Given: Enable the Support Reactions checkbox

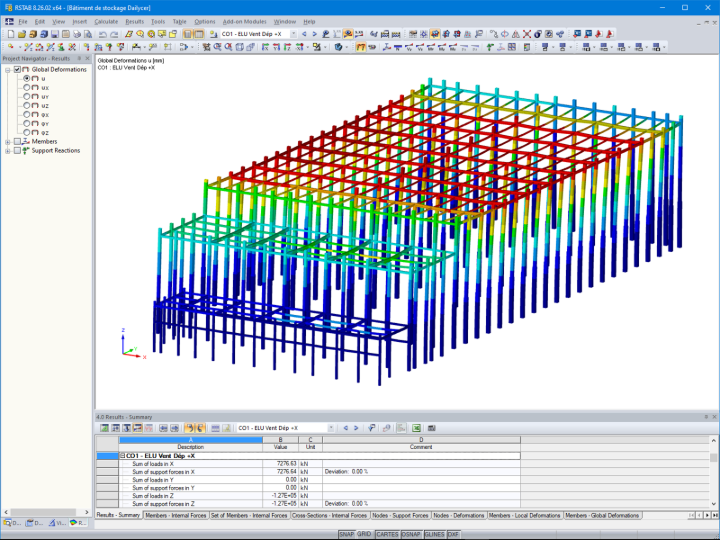Looking at the screenshot, I should tap(17, 151).
